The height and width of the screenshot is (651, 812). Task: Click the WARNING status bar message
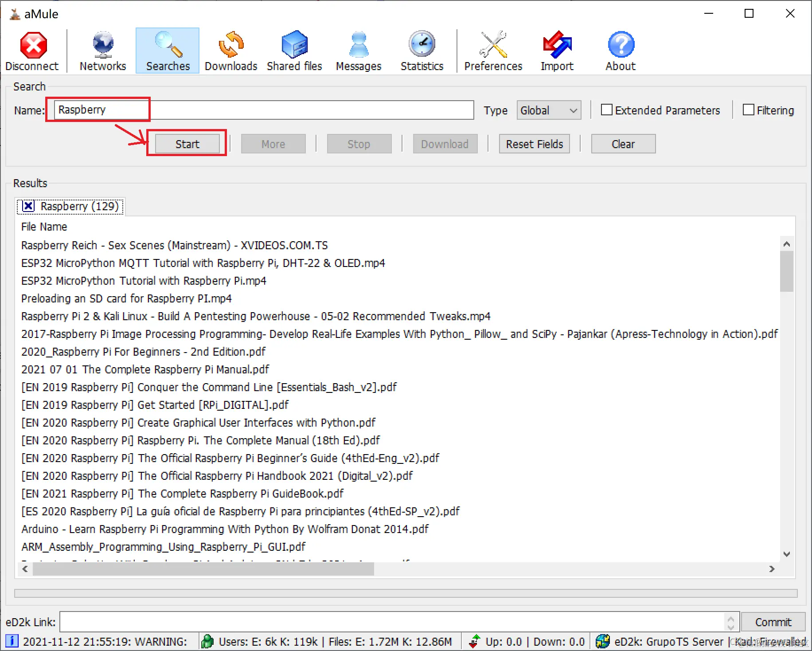click(x=105, y=642)
